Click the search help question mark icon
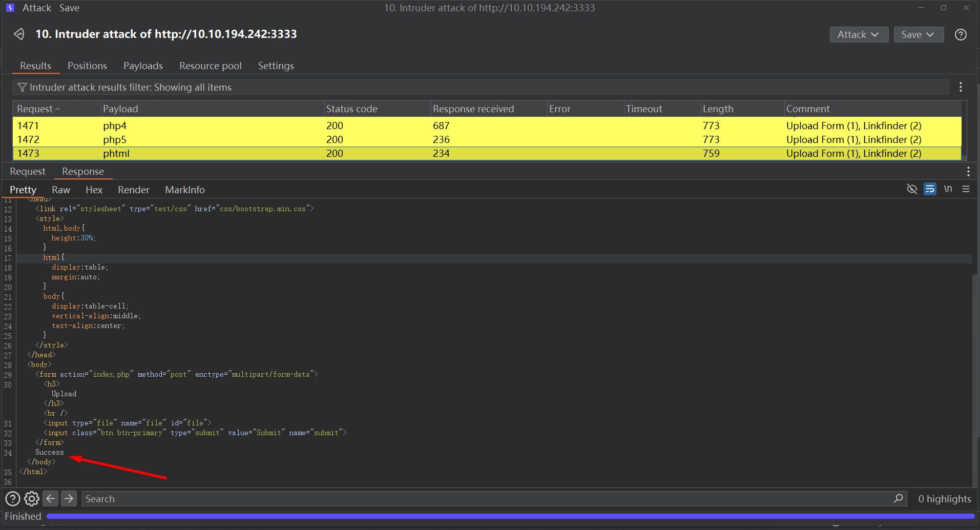The height and width of the screenshot is (530, 980). (13, 499)
